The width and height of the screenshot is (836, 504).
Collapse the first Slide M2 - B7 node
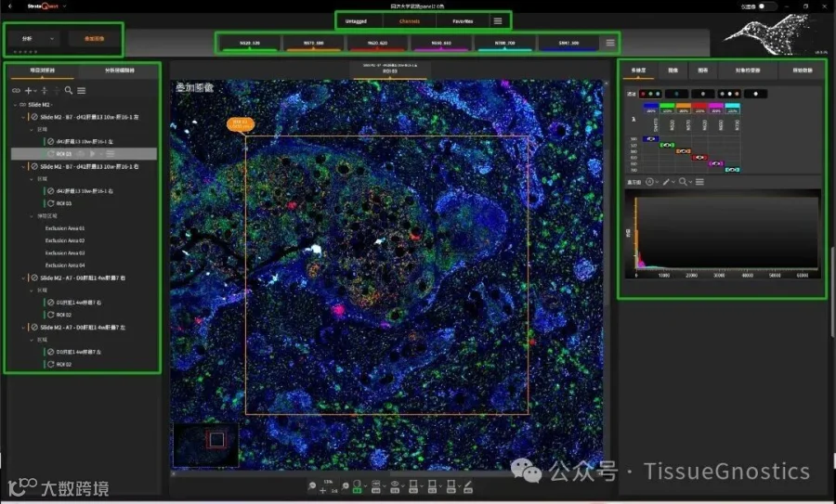tap(23, 117)
